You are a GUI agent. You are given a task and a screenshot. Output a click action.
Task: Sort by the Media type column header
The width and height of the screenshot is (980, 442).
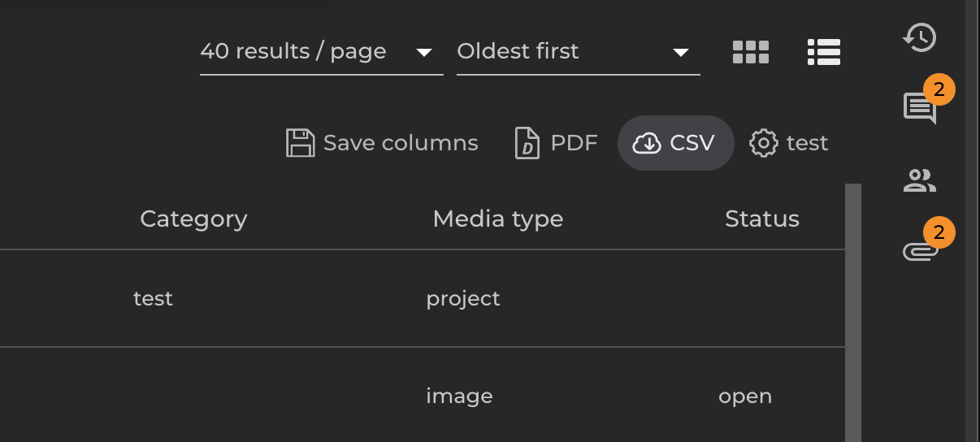pos(497,219)
